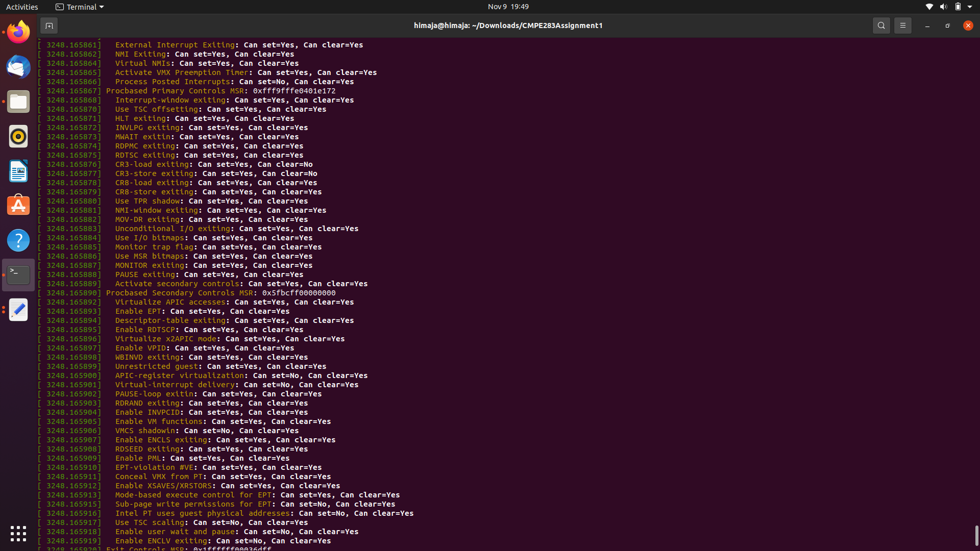Click 'Virtual-interrupt delivery' text
980x551 pixels.
[x=175, y=385]
